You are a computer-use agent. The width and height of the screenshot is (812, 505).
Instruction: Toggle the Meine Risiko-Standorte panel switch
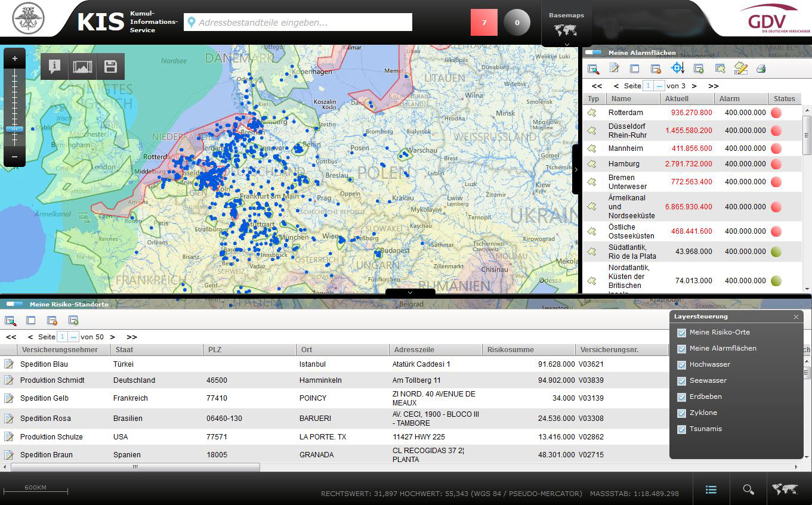tap(15, 304)
